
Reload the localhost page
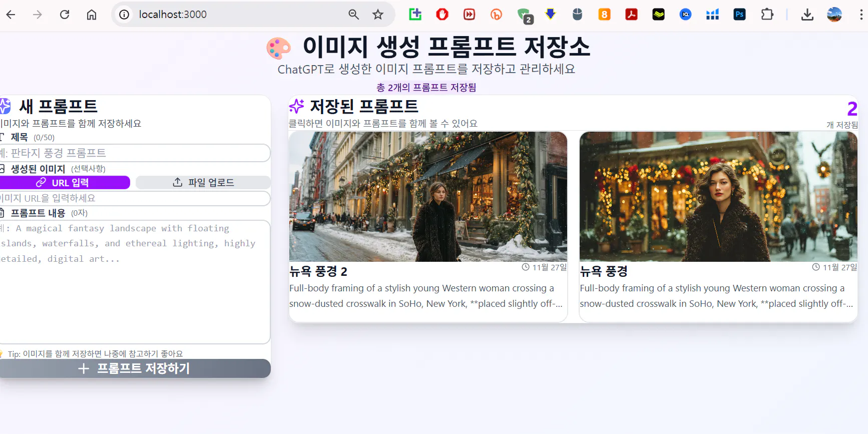point(65,15)
